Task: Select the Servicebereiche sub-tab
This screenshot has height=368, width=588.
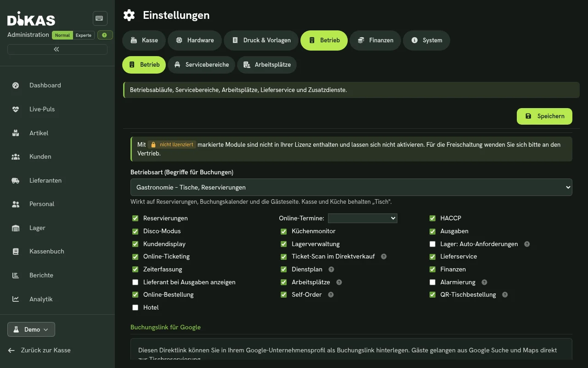Action: (x=201, y=65)
